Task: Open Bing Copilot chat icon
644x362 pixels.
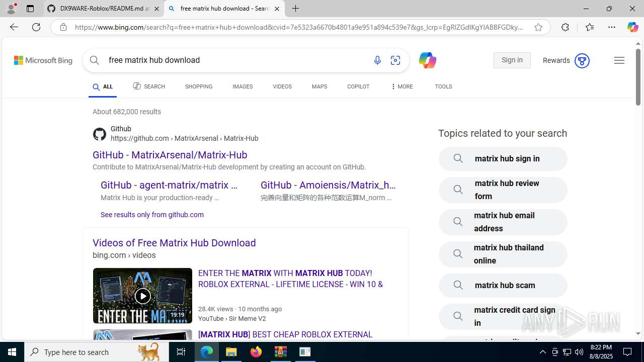Action: click(427, 60)
